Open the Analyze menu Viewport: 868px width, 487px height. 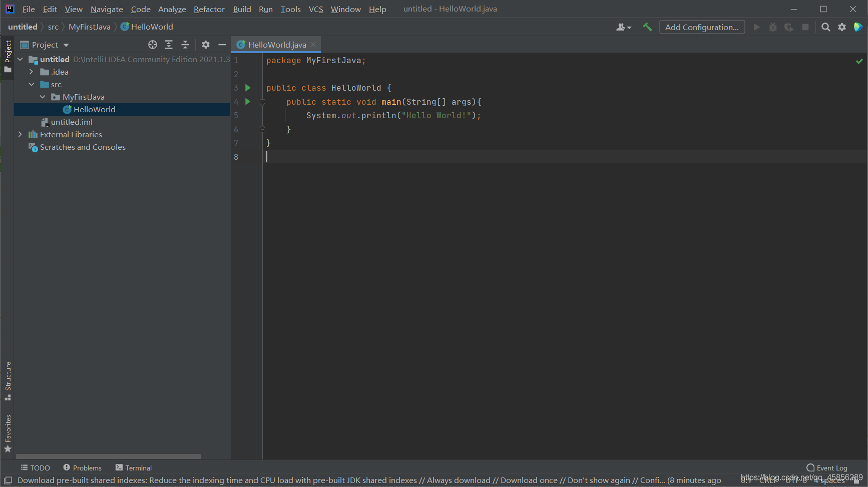pyautogui.click(x=172, y=9)
